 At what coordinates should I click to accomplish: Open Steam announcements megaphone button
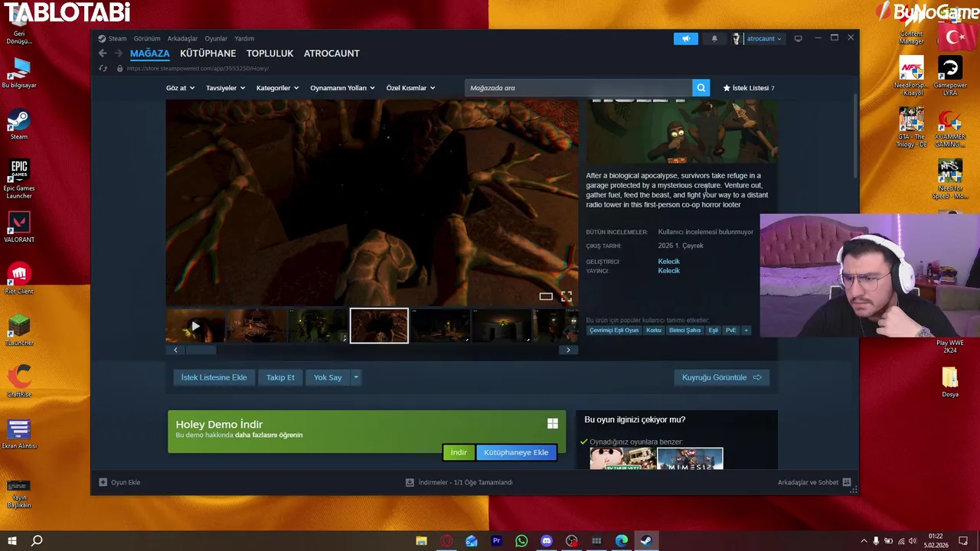tap(686, 38)
